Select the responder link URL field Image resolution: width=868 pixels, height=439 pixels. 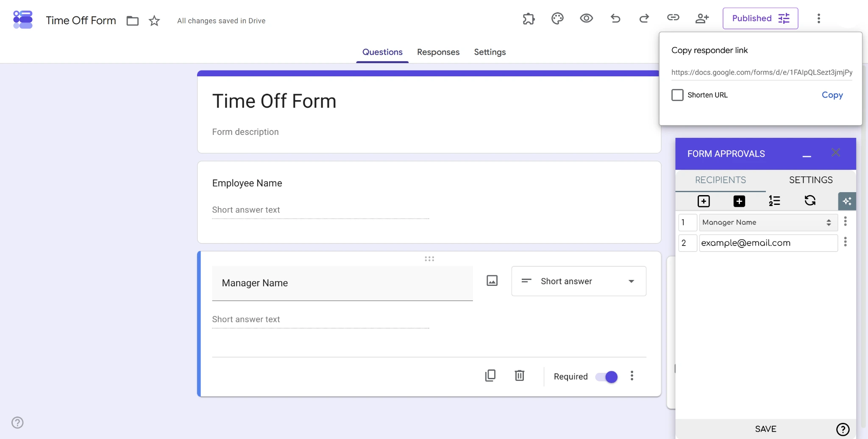click(762, 73)
